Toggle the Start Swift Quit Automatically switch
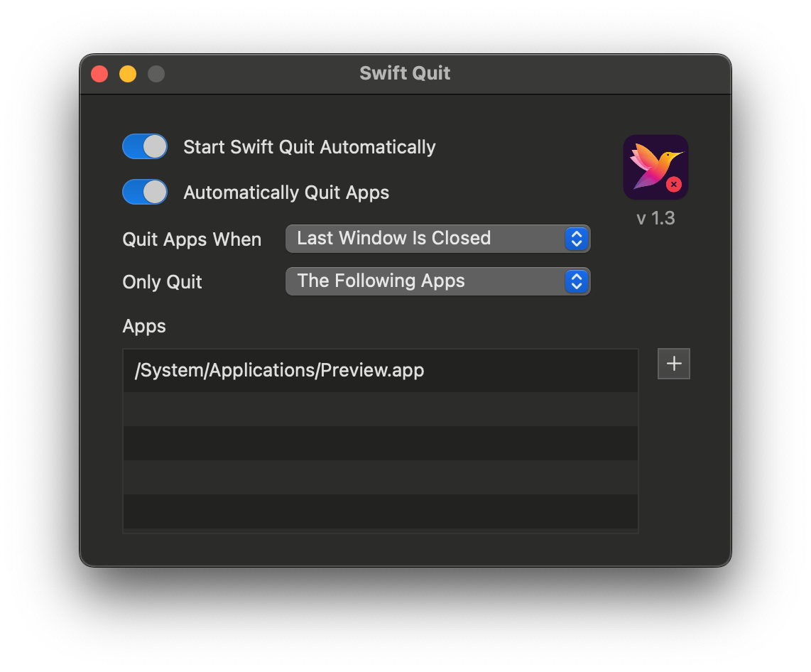 pos(145,146)
